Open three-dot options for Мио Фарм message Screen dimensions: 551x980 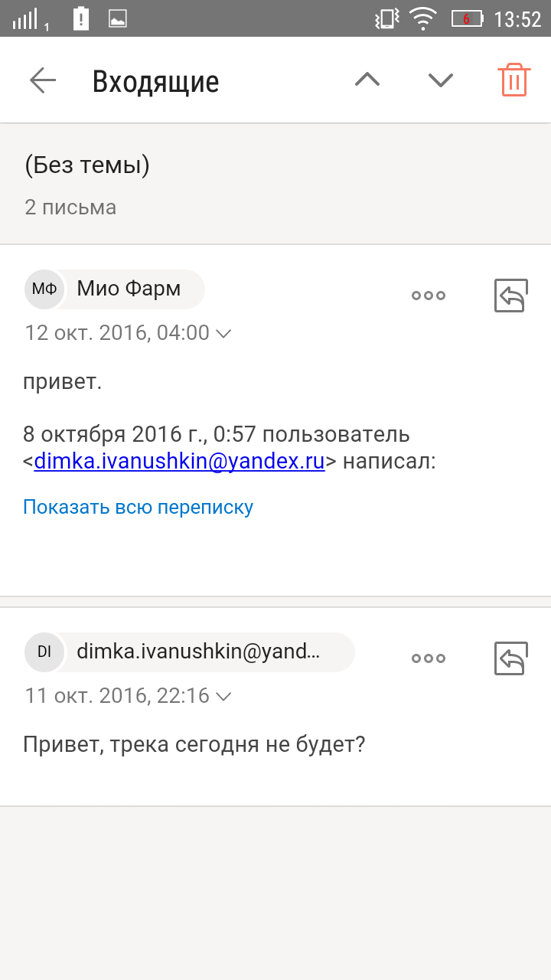coord(429,296)
